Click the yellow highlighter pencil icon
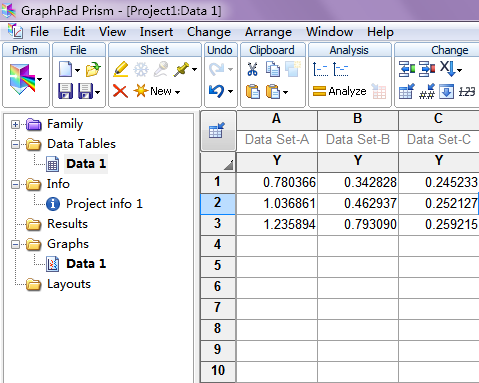Viewport: 479px width, 383px height. coord(121,69)
